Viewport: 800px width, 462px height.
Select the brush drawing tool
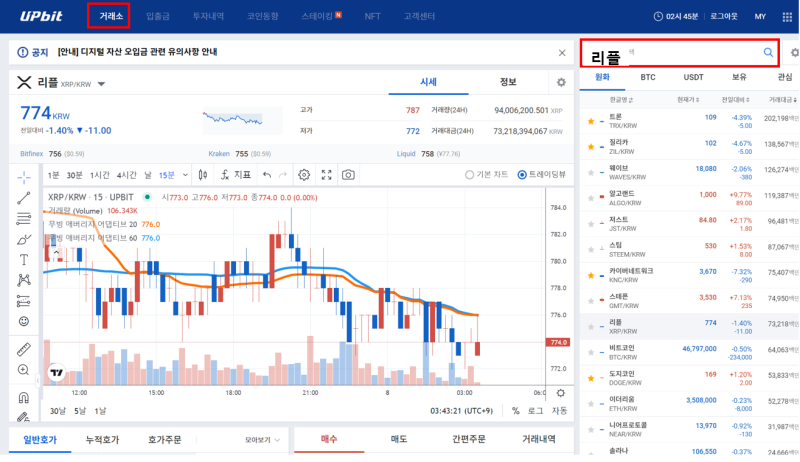click(x=24, y=240)
